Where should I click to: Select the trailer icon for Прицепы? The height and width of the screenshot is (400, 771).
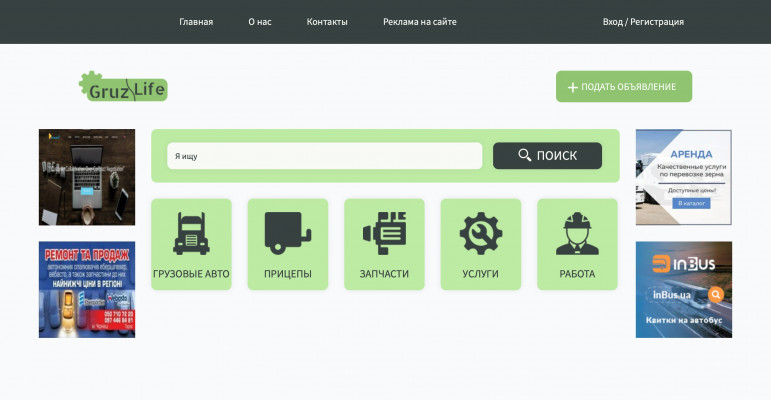tap(287, 234)
